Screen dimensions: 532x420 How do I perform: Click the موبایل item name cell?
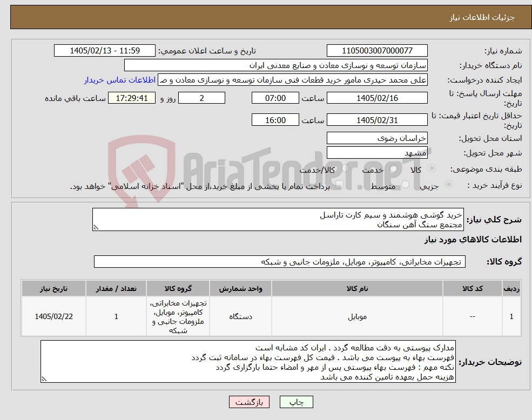point(357,316)
